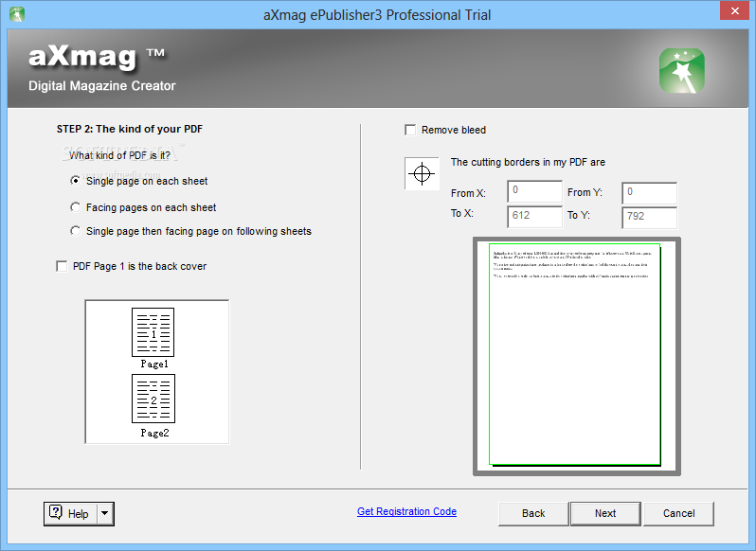Open the Get Registration Code link
This screenshot has width=756, height=551.
406,511
